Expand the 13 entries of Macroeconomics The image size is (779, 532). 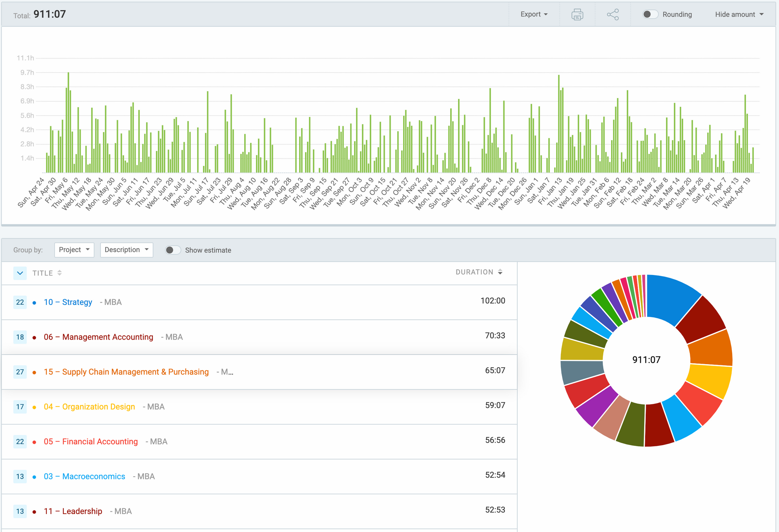pyautogui.click(x=20, y=476)
